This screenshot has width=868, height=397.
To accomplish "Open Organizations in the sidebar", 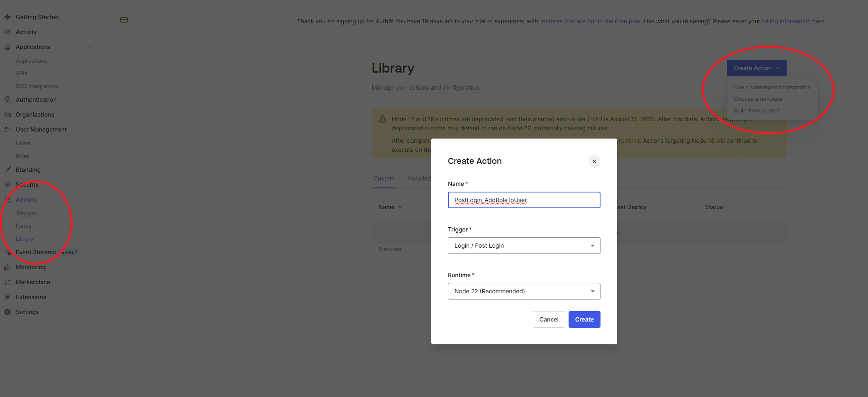I will tap(35, 114).
